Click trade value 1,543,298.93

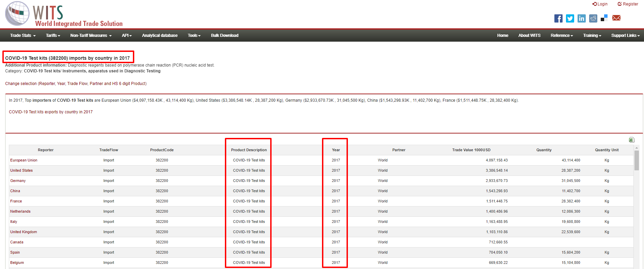click(497, 191)
